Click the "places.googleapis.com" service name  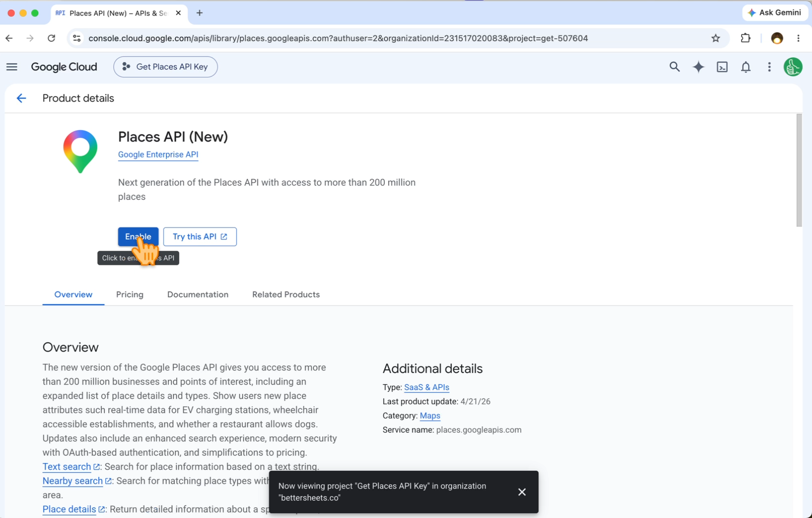click(479, 430)
